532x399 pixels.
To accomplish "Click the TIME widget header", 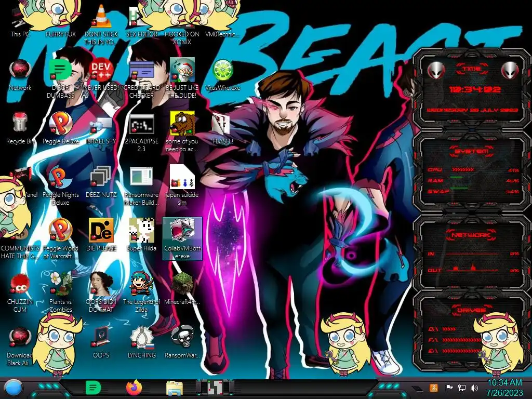I will coord(472,69).
